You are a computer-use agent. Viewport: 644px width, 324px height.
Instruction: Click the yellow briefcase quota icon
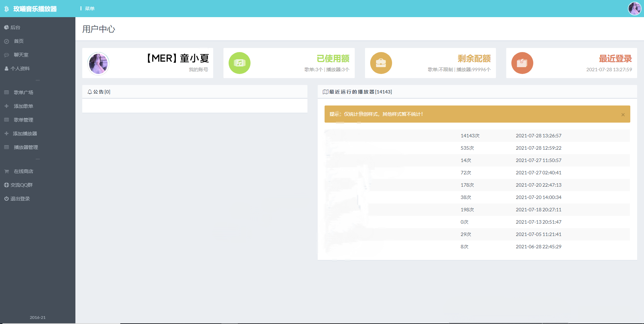(381, 63)
